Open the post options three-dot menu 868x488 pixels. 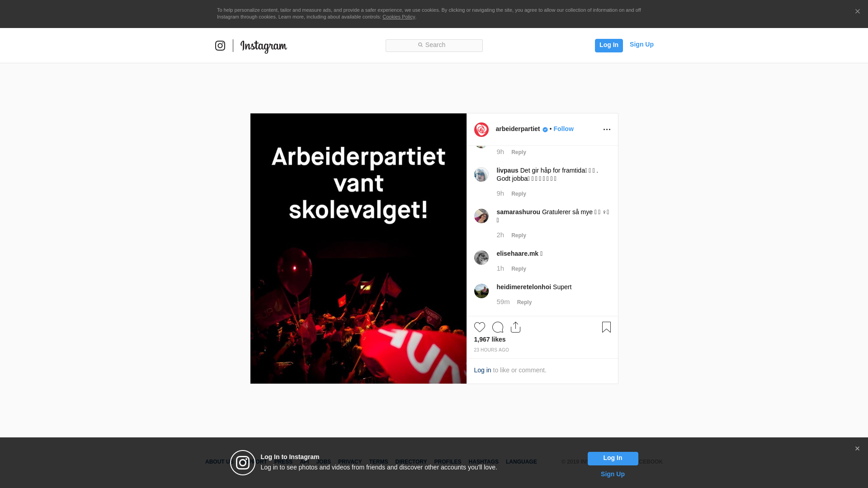click(607, 130)
